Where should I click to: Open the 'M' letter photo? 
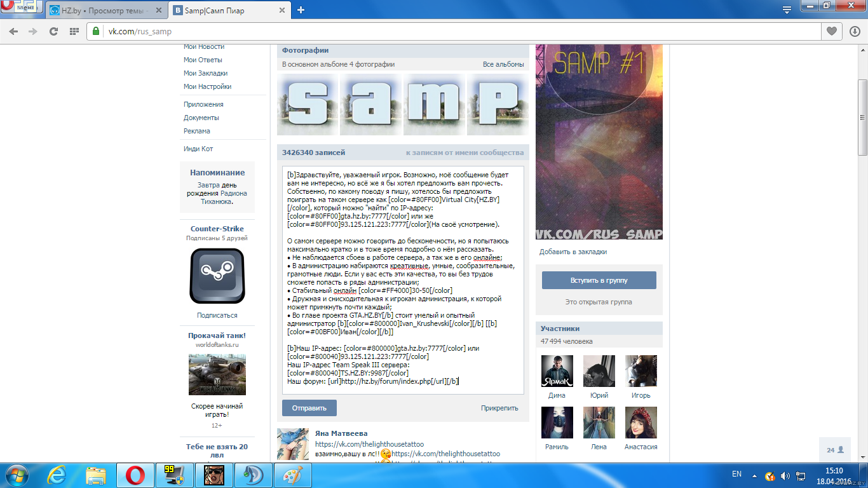[x=435, y=105]
